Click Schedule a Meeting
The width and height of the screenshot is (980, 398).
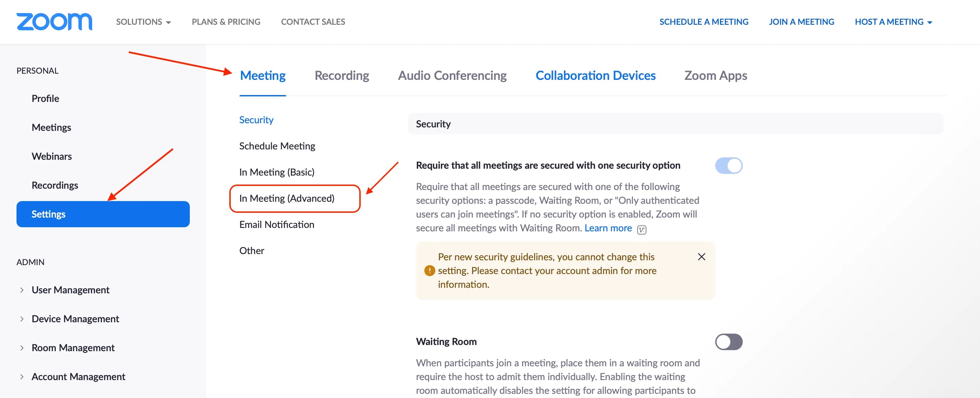point(704,22)
